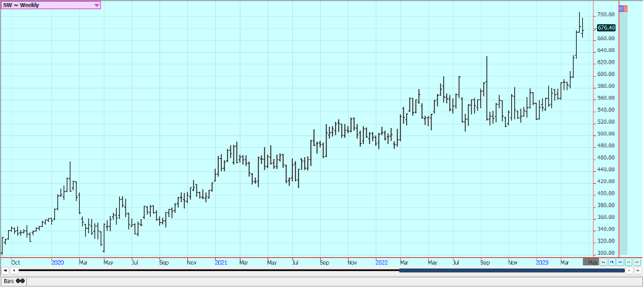Click the red step-arrow icon beside May

pyautogui.click(x=603, y=262)
